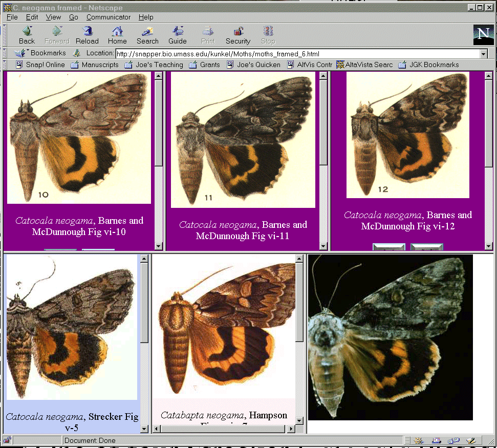Open the Go menu
The image size is (497, 448).
(74, 17)
